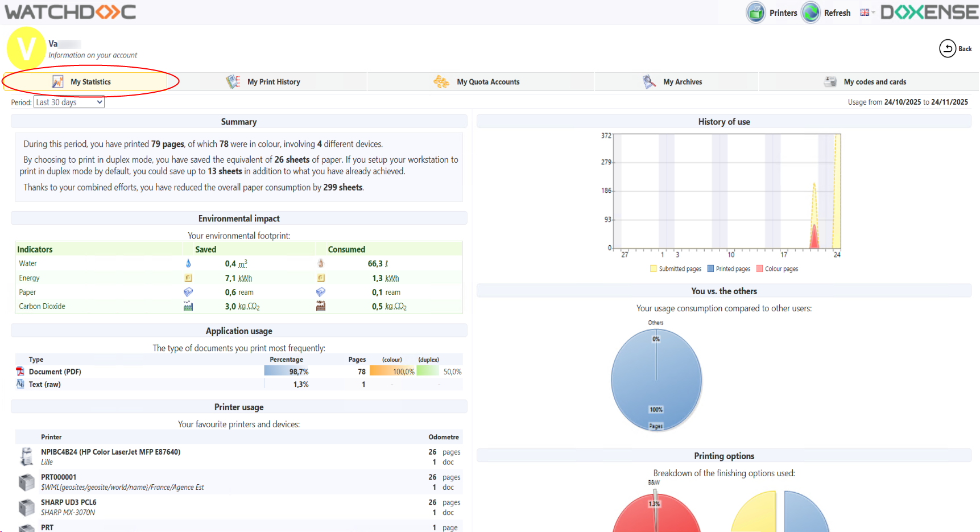Click the HP Color LaserJet printer icon

(x=27, y=456)
